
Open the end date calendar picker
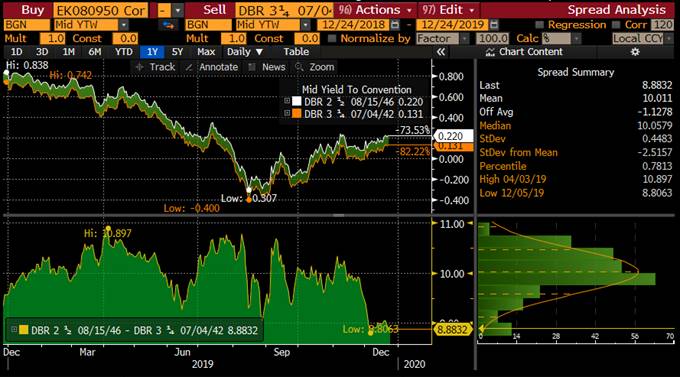click(x=494, y=25)
